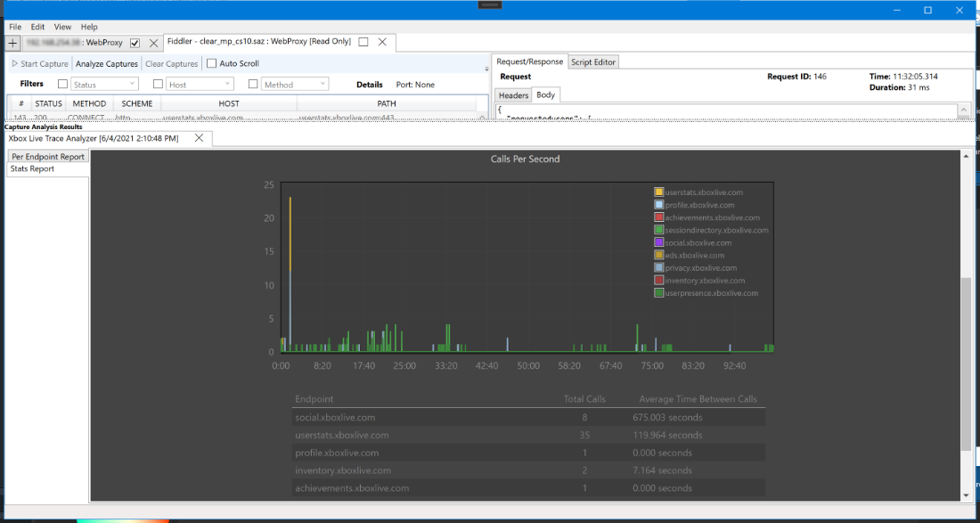Enable the Method filter checkbox
The width and height of the screenshot is (980, 523).
coord(253,84)
